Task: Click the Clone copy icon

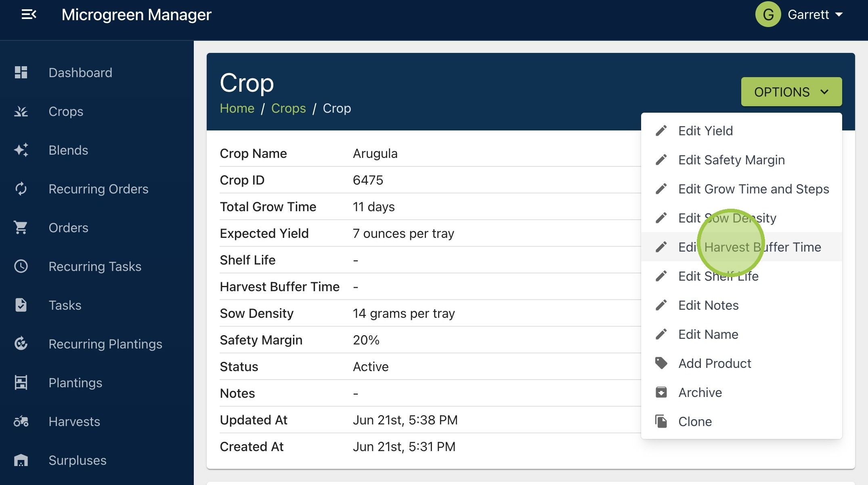Action: pyautogui.click(x=661, y=421)
